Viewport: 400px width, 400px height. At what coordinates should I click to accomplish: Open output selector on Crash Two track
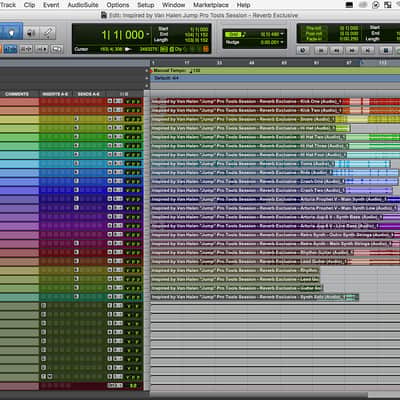pyautogui.click(x=118, y=190)
